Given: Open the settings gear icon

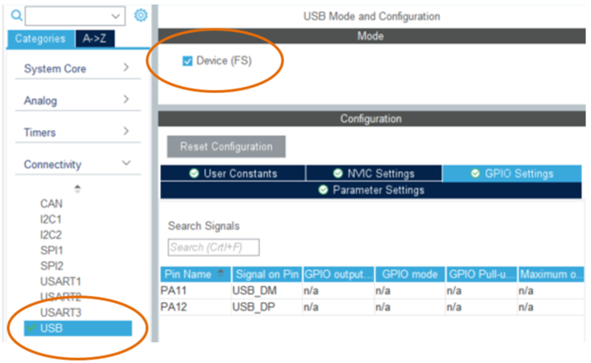Looking at the screenshot, I should pyautogui.click(x=141, y=15).
